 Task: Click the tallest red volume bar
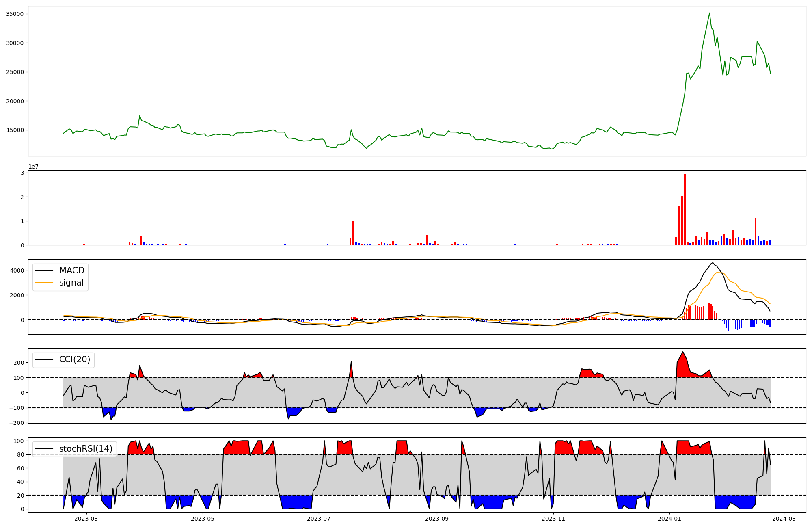[685, 209]
